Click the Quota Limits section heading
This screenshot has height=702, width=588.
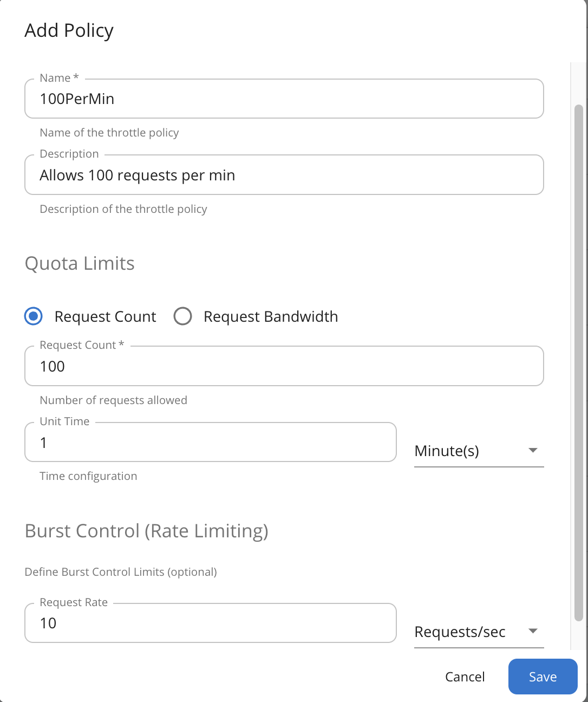79,264
